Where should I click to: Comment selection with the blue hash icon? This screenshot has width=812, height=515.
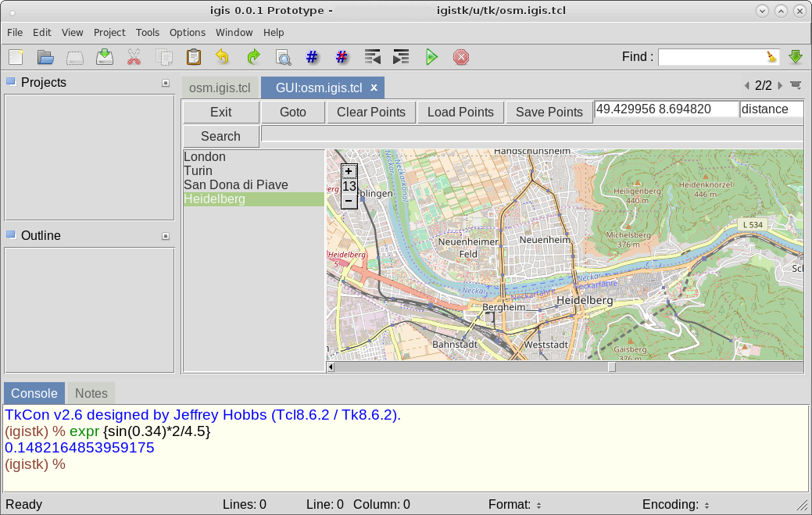pyautogui.click(x=312, y=57)
